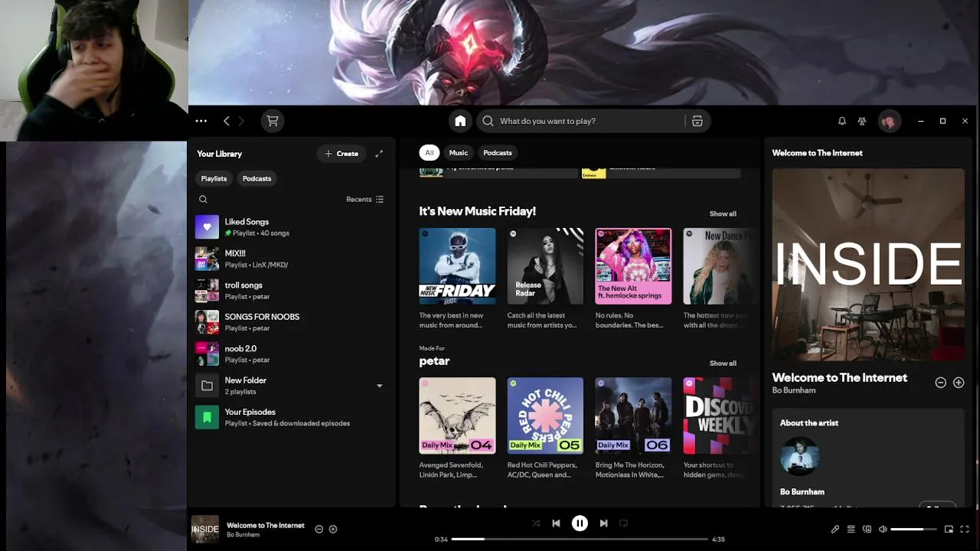Open the SONGS FOR NOOBS playlist
The image size is (980, 551).
coord(291,322)
